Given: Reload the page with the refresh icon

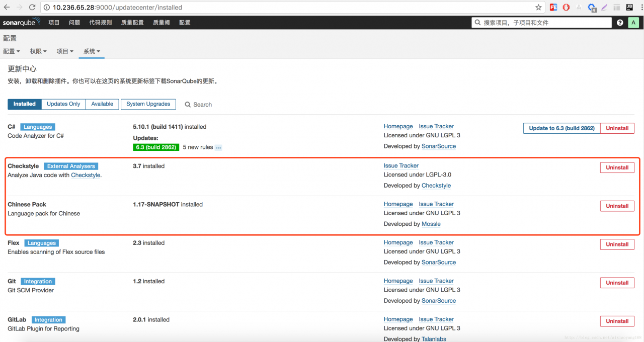Looking at the screenshot, I should click(x=32, y=8).
